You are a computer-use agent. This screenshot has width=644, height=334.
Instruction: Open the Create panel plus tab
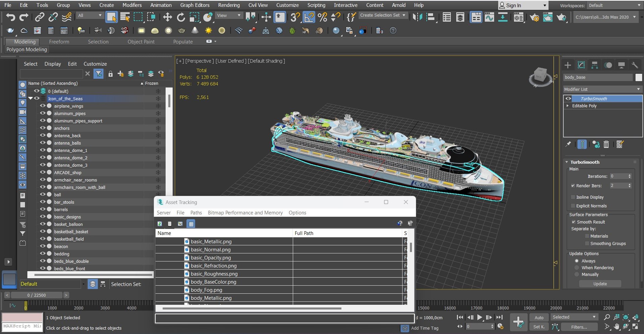pos(568,65)
